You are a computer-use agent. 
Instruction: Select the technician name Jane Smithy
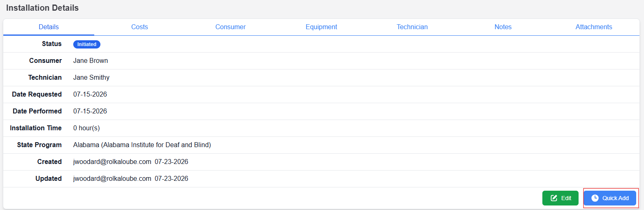point(91,78)
